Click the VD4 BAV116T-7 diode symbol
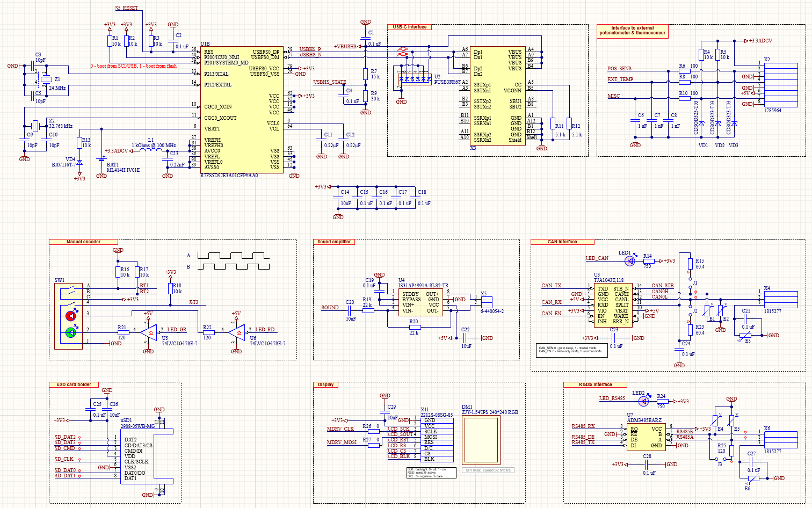 [79, 162]
